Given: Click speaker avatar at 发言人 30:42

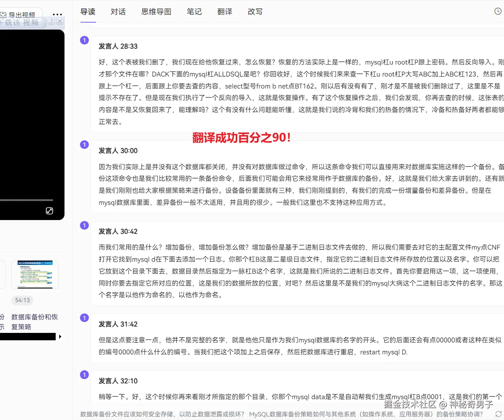Looking at the screenshot, I should pos(85,225).
